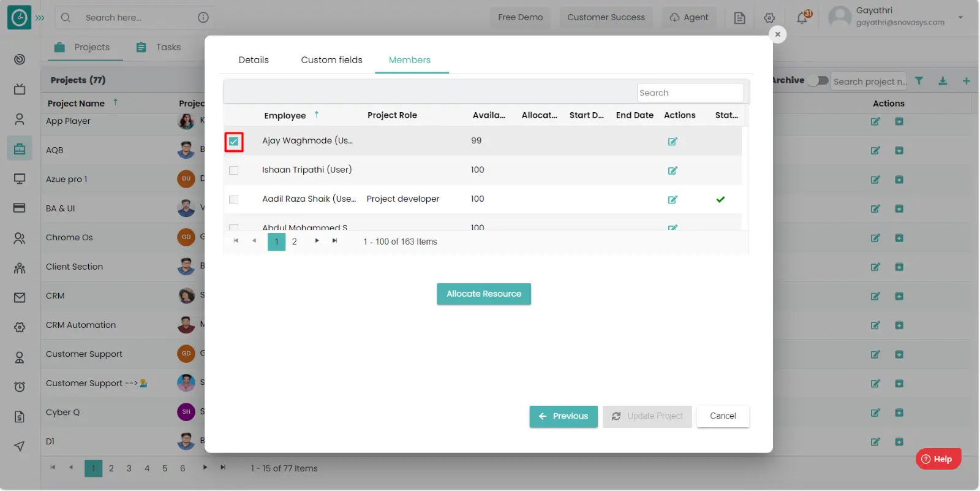Edit allocation for Ajay Waghmode

pyautogui.click(x=673, y=142)
